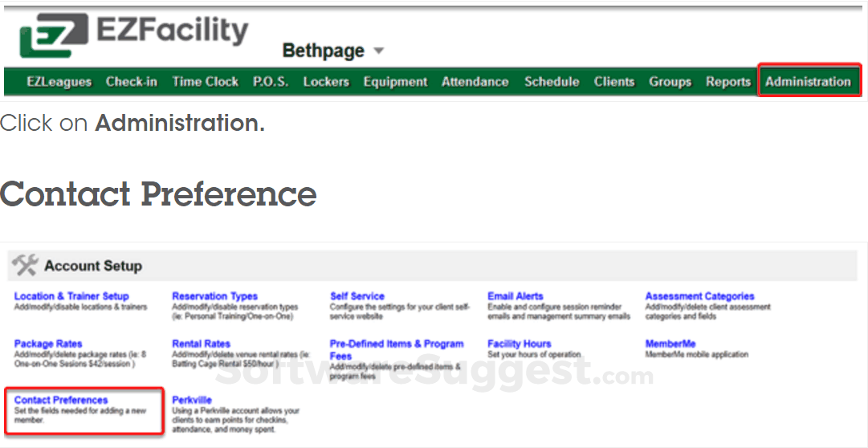The width and height of the screenshot is (868, 448).
Task: Open the Assessment Categories link
Action: 699,296
